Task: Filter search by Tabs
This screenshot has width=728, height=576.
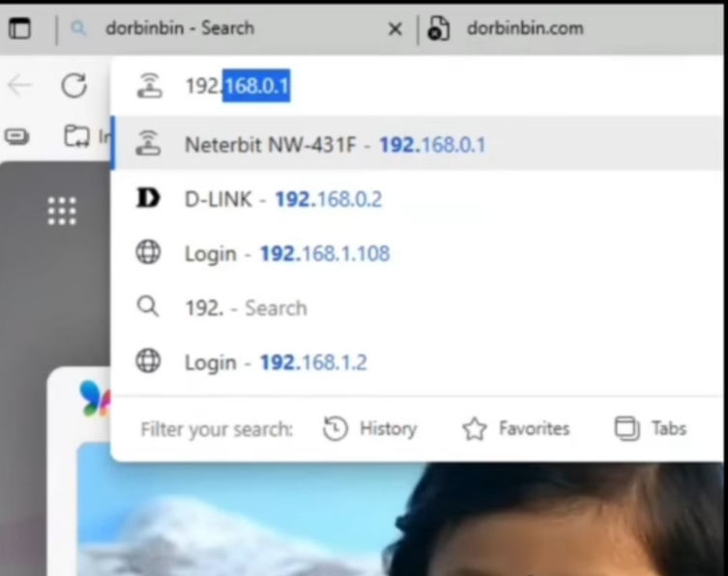Action: (x=650, y=428)
